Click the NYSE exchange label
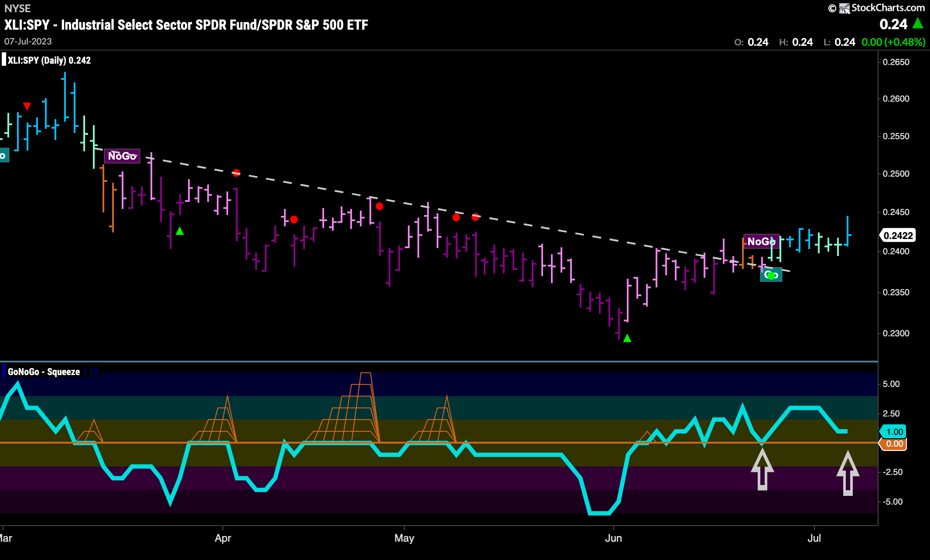The image size is (930, 560). [x=17, y=8]
